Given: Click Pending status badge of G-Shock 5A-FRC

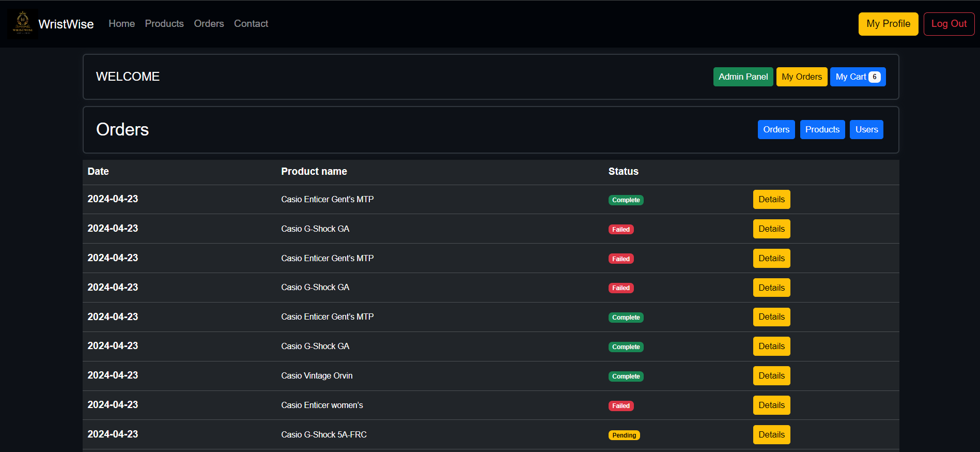Looking at the screenshot, I should tap(624, 435).
